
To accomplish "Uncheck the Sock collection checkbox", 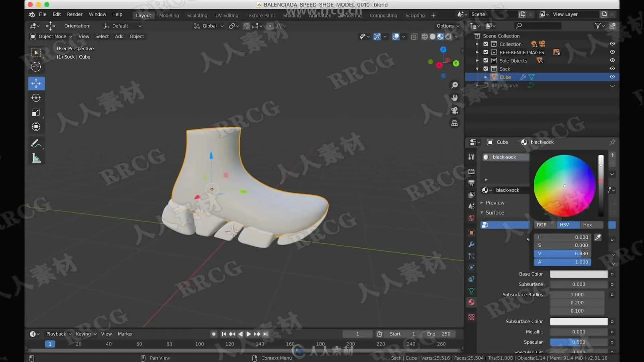I will [485, 69].
